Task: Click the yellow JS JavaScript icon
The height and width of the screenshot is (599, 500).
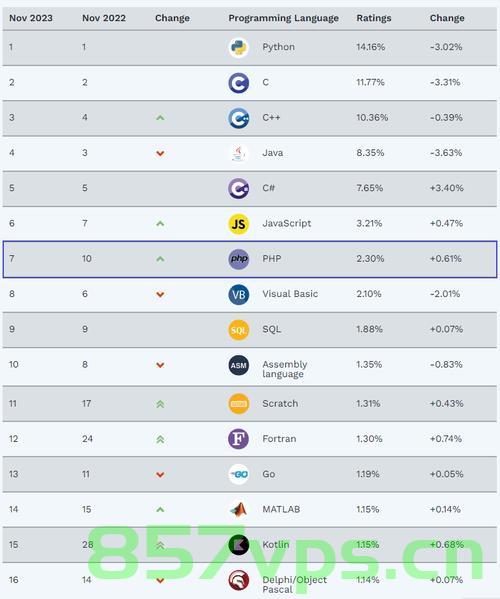Action: [x=239, y=224]
